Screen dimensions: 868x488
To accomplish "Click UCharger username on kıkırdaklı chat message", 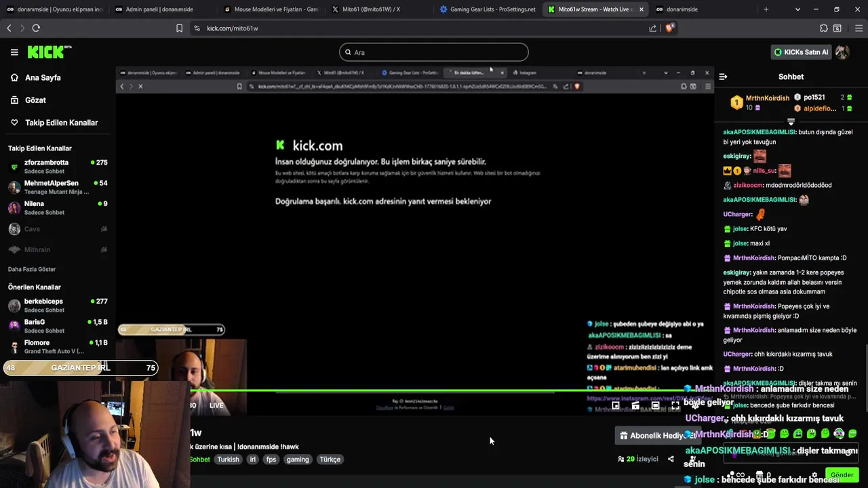I will (737, 354).
